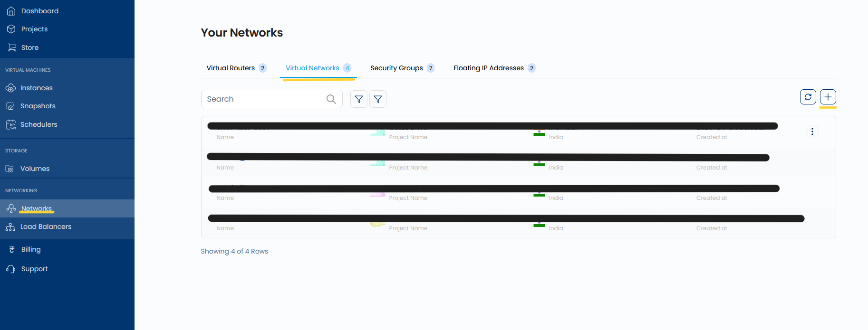The height and width of the screenshot is (330, 868).
Task: Click the 'Showing 4 of 4 Rows' text
Action: [x=234, y=251]
